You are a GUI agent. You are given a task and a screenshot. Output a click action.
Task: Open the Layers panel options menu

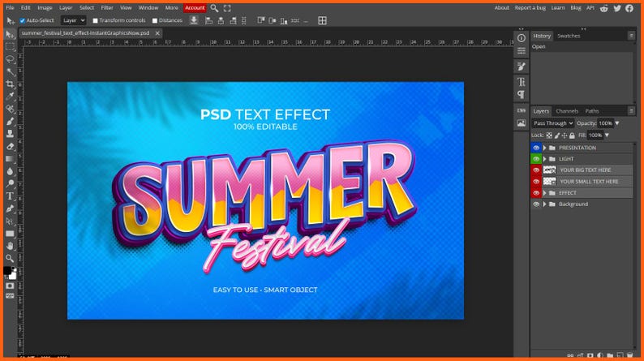tap(631, 111)
